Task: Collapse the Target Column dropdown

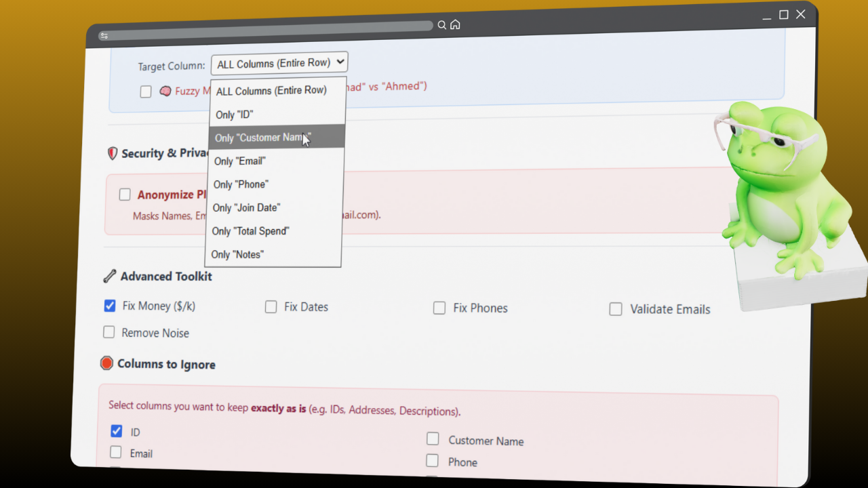Action: [279, 63]
